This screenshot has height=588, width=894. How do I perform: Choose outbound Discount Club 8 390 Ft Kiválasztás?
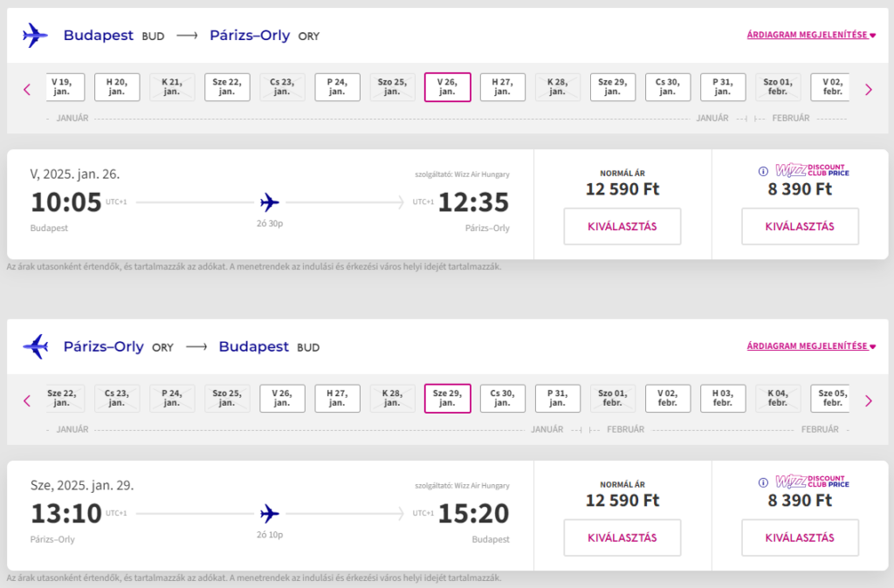pyautogui.click(x=800, y=226)
